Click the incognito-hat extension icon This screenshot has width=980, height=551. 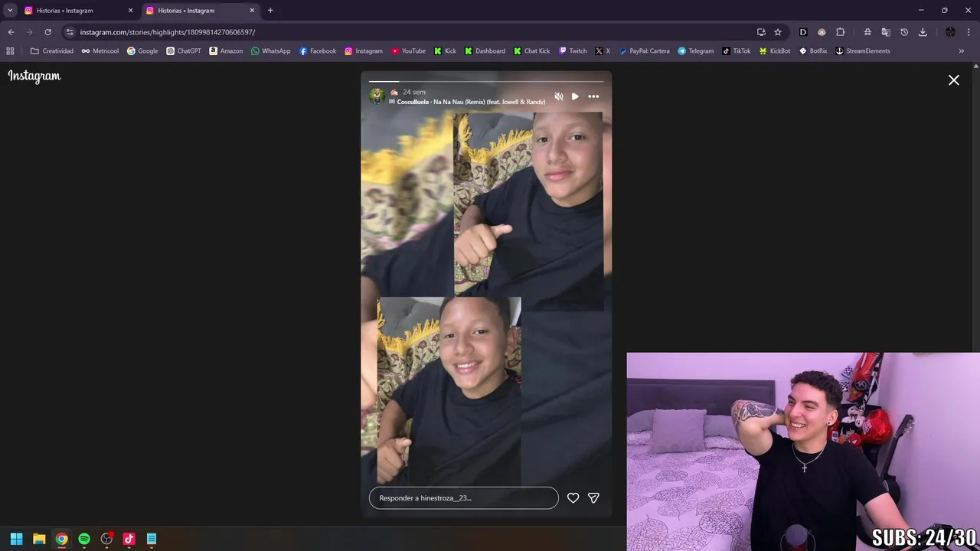tap(867, 32)
